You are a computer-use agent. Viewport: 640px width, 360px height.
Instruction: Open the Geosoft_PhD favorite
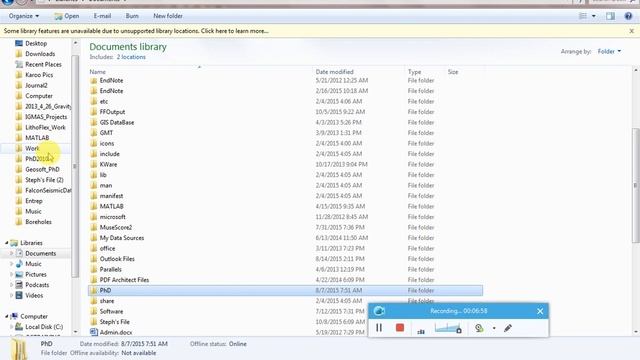click(x=42, y=169)
